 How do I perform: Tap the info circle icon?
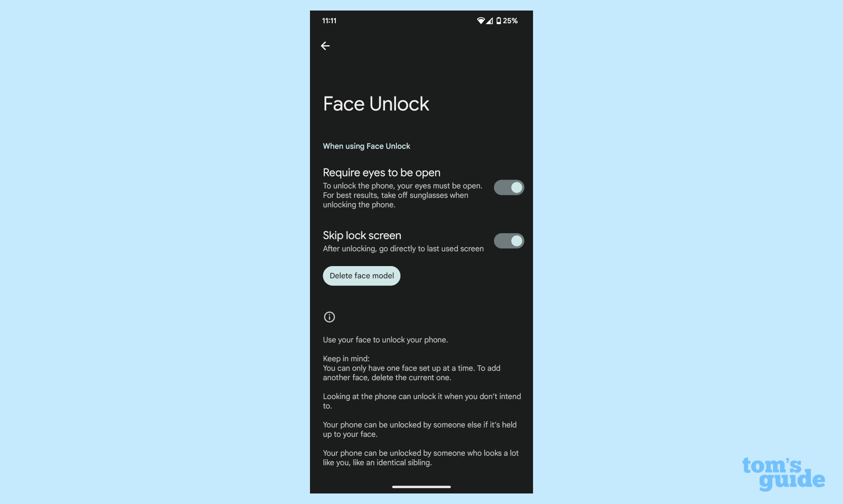click(x=329, y=317)
